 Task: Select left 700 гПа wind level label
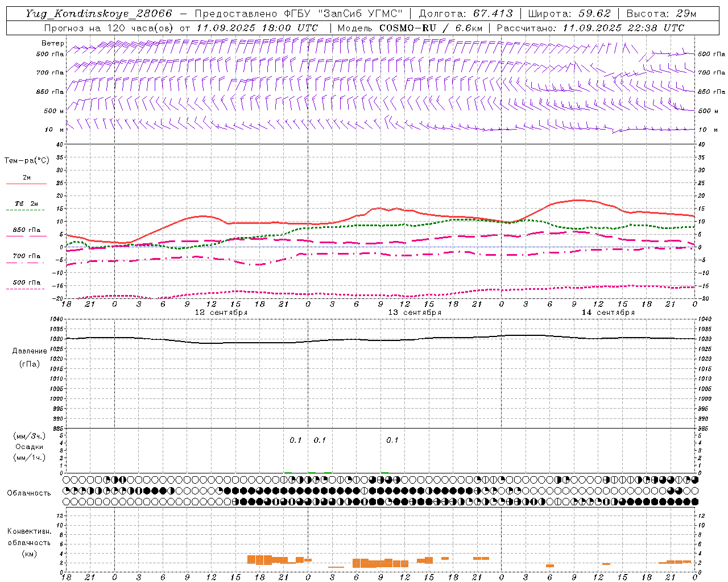[50, 73]
